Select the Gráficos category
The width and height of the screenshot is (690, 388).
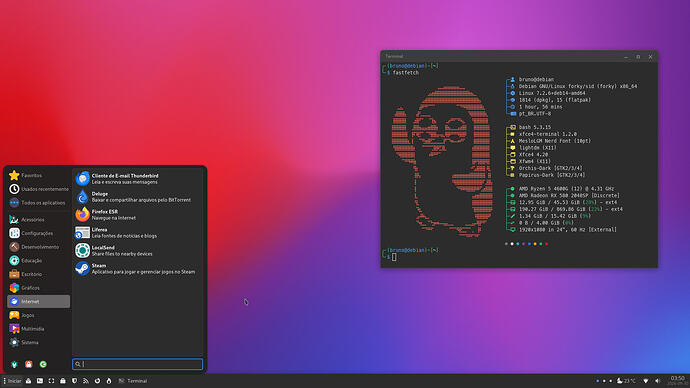click(38, 288)
